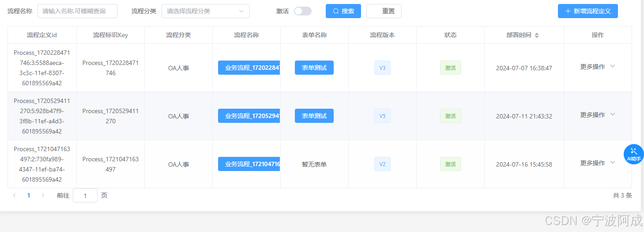Click the 流程定义id column header
644x232 pixels.
pos(42,35)
